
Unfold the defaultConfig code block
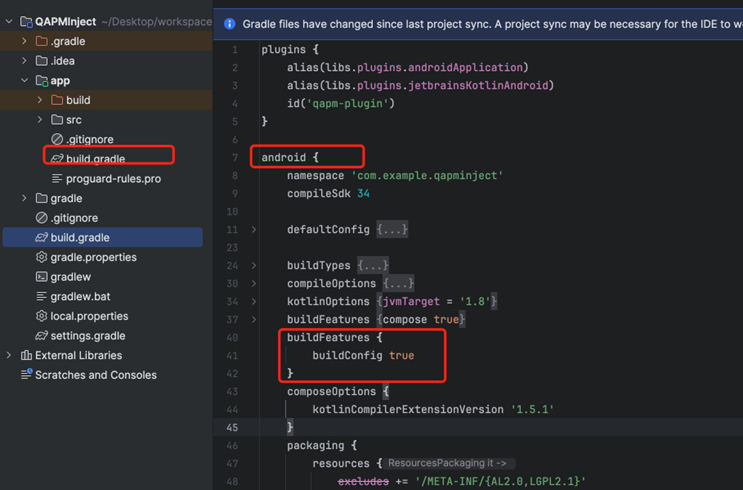pyautogui.click(x=254, y=230)
